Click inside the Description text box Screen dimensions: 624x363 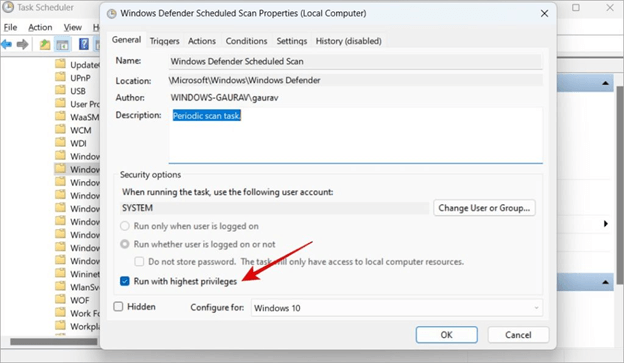(x=355, y=135)
